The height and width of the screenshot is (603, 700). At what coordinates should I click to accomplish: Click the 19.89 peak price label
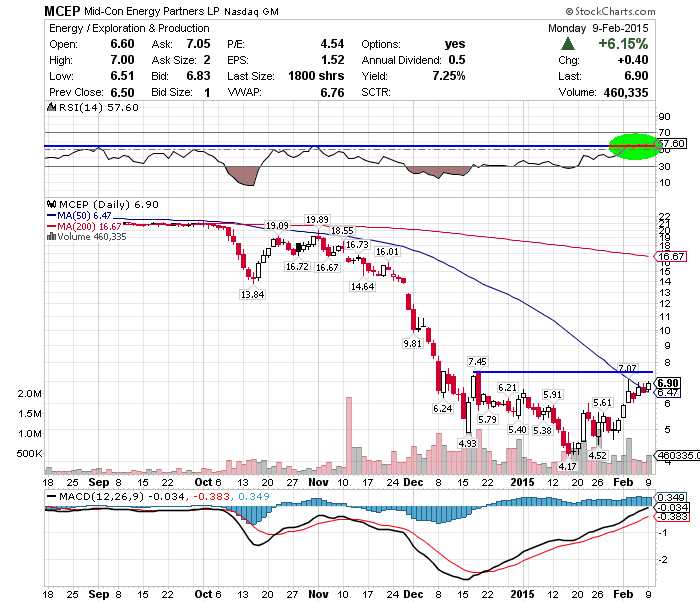pyautogui.click(x=317, y=220)
